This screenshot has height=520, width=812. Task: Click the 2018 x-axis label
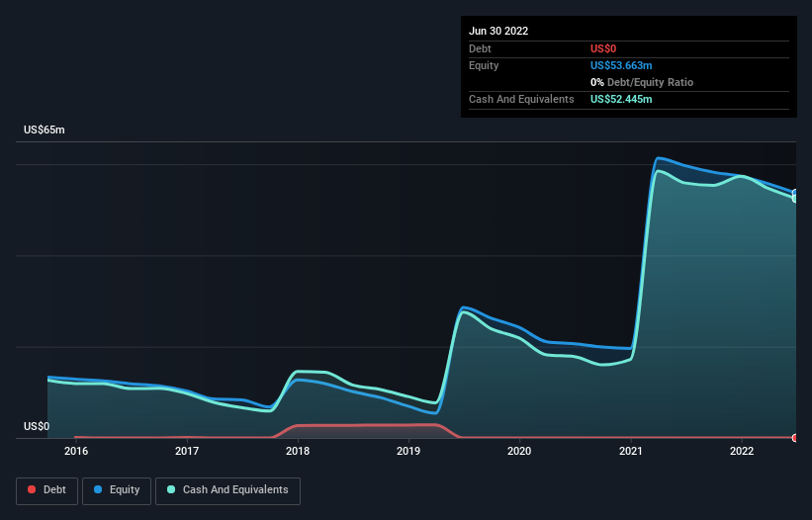coord(298,451)
